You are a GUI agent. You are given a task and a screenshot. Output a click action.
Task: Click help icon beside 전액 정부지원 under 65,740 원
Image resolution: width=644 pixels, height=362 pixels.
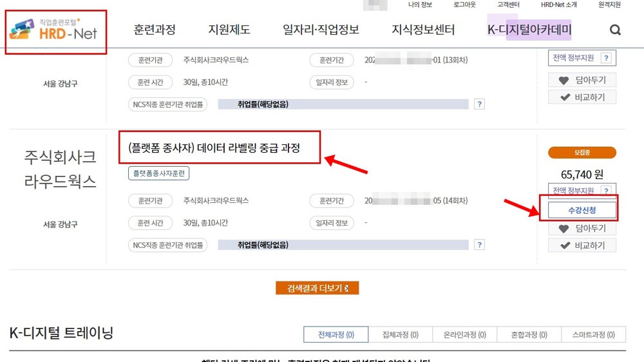[606, 191]
